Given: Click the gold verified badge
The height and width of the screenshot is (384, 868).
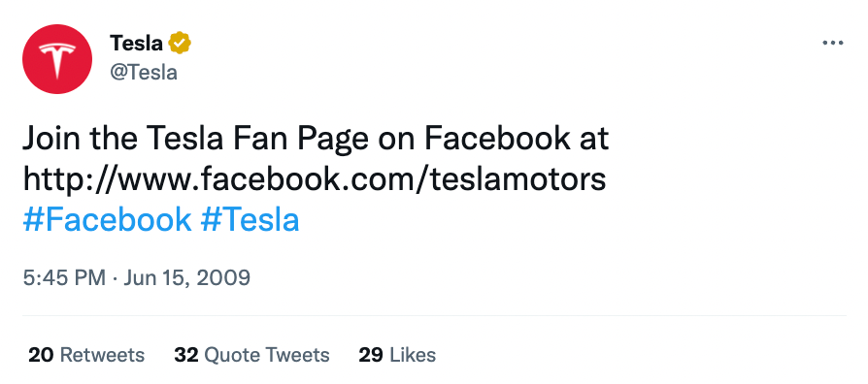Looking at the screenshot, I should pos(180,43).
